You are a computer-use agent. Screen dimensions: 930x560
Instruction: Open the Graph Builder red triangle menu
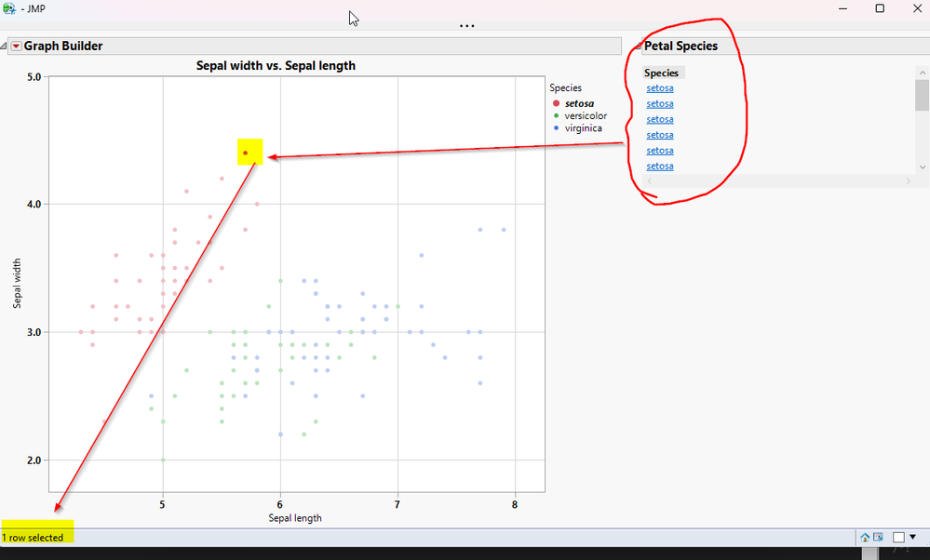[16, 45]
